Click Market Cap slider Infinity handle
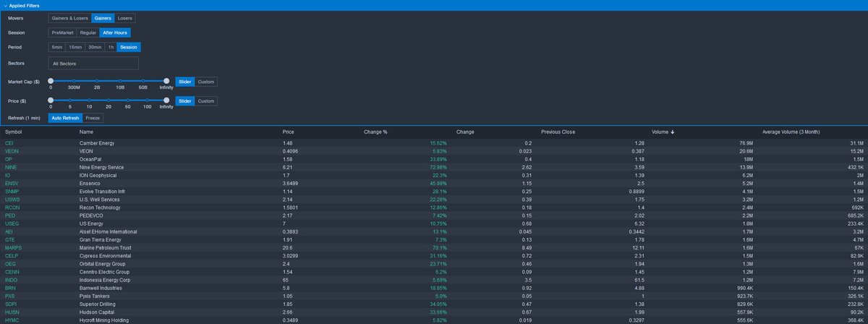Image resolution: width=868 pixels, height=324 pixels. [166, 82]
